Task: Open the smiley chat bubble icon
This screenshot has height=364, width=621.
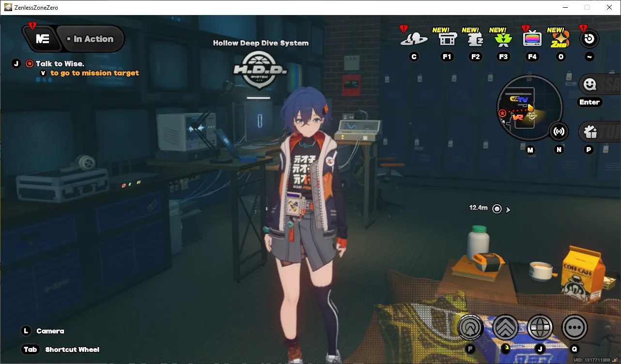Action: pos(590,85)
